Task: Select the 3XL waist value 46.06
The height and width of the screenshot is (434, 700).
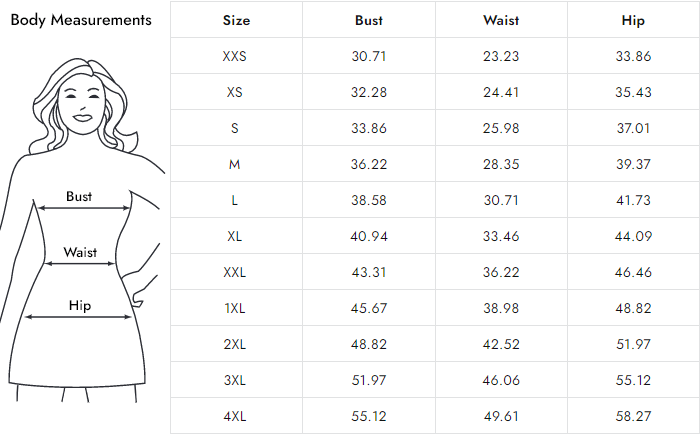Action: (500, 380)
